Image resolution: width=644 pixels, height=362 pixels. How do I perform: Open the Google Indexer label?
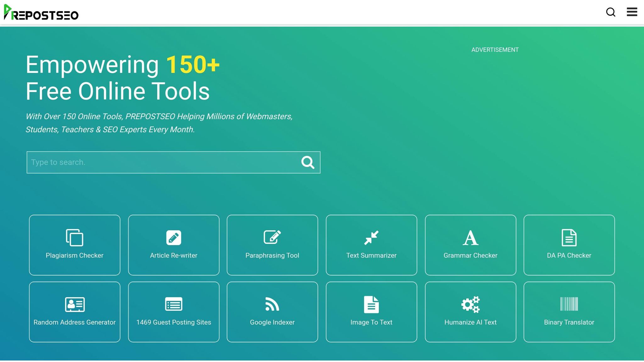click(x=272, y=322)
